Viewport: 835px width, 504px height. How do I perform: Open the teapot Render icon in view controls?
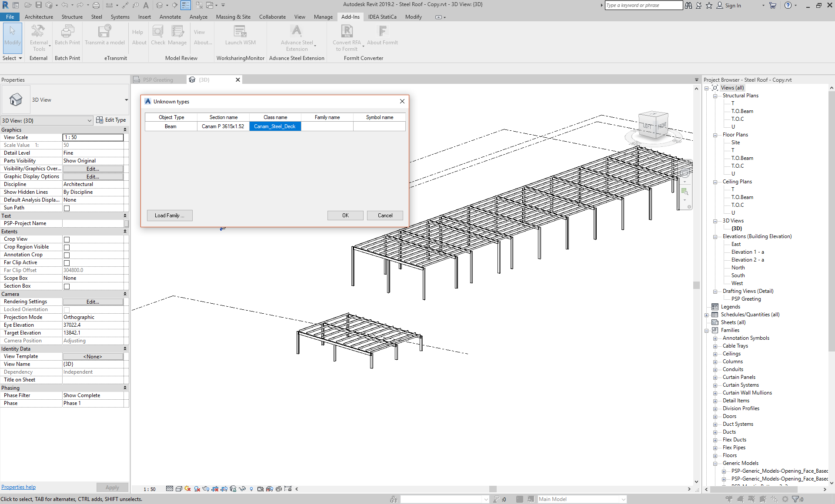tap(206, 489)
